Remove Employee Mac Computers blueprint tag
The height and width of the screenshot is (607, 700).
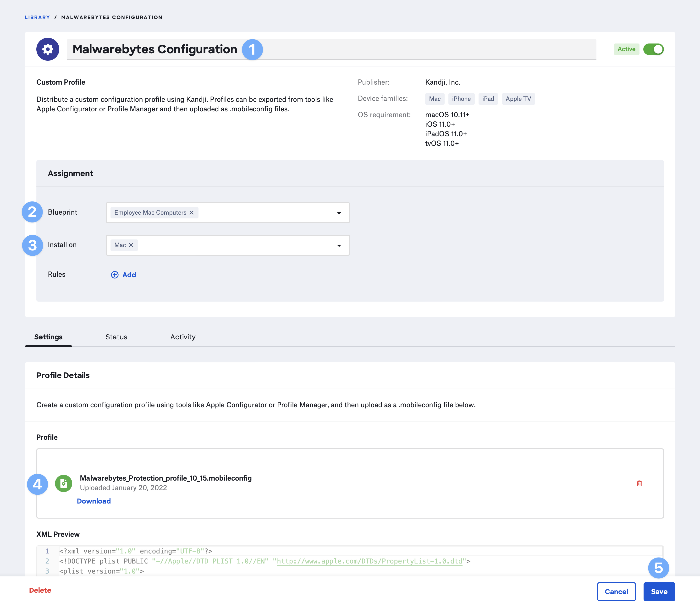tap(192, 213)
